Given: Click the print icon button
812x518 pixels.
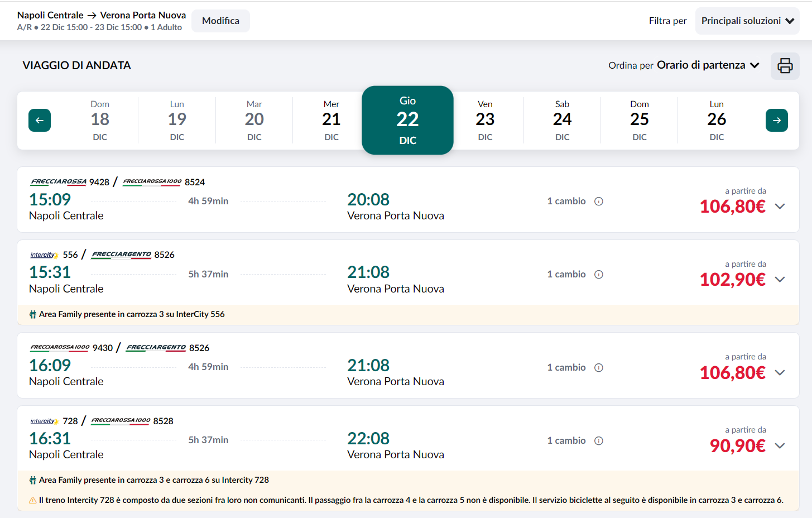Looking at the screenshot, I should [x=785, y=66].
